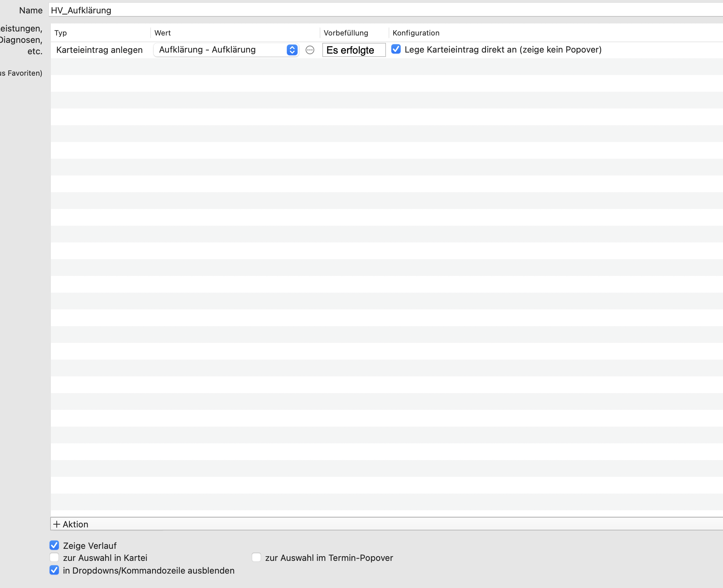Edit the Vorbefüllung field Es erfolgte
723x588 pixels.
(x=354, y=50)
